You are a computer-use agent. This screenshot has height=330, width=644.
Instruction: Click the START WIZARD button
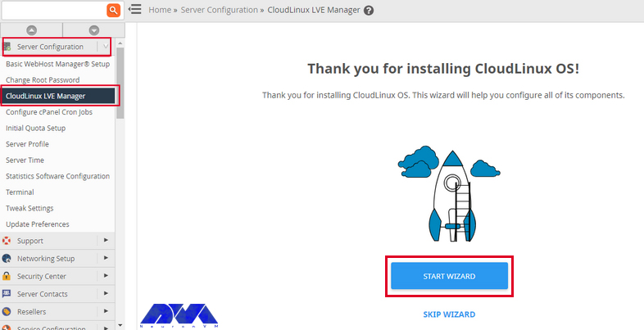click(449, 276)
